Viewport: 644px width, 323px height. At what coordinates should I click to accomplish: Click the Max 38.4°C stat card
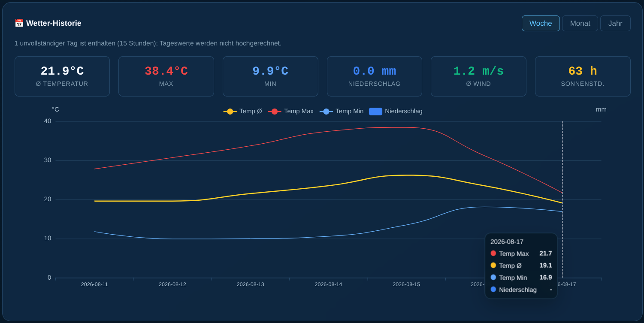point(166,76)
